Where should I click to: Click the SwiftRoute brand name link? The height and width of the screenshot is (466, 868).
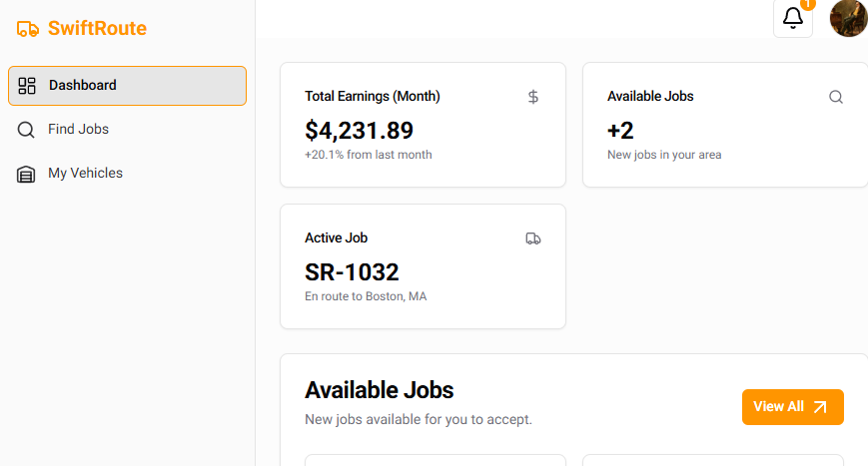click(x=97, y=29)
